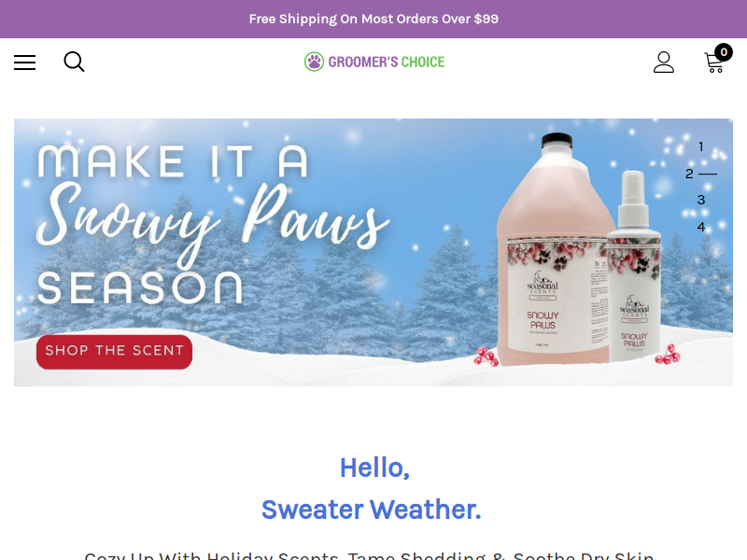Click the cart item count badge
The image size is (747, 560).
coord(724,52)
